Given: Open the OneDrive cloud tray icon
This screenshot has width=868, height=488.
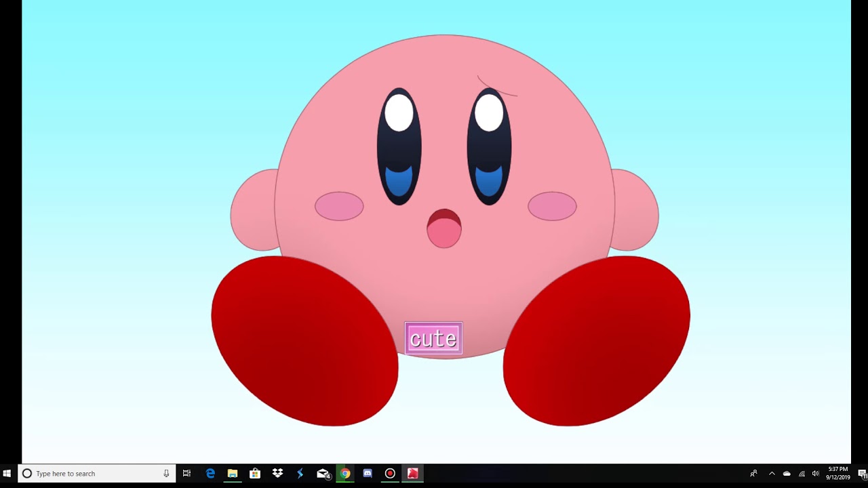Looking at the screenshot, I should [787, 474].
